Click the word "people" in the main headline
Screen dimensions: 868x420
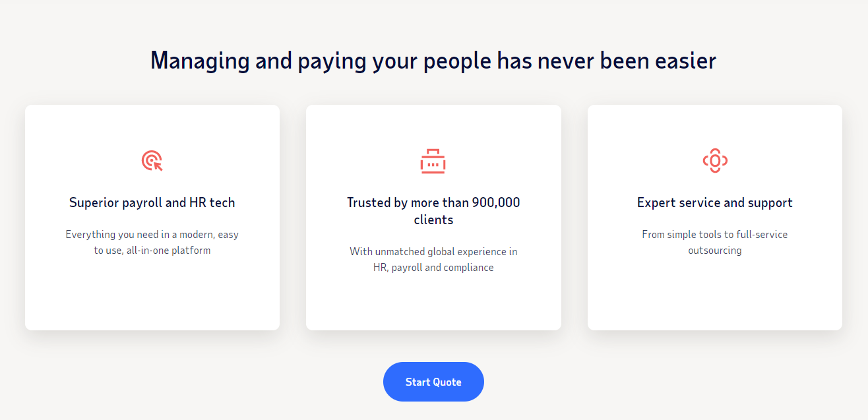pyautogui.click(x=457, y=61)
